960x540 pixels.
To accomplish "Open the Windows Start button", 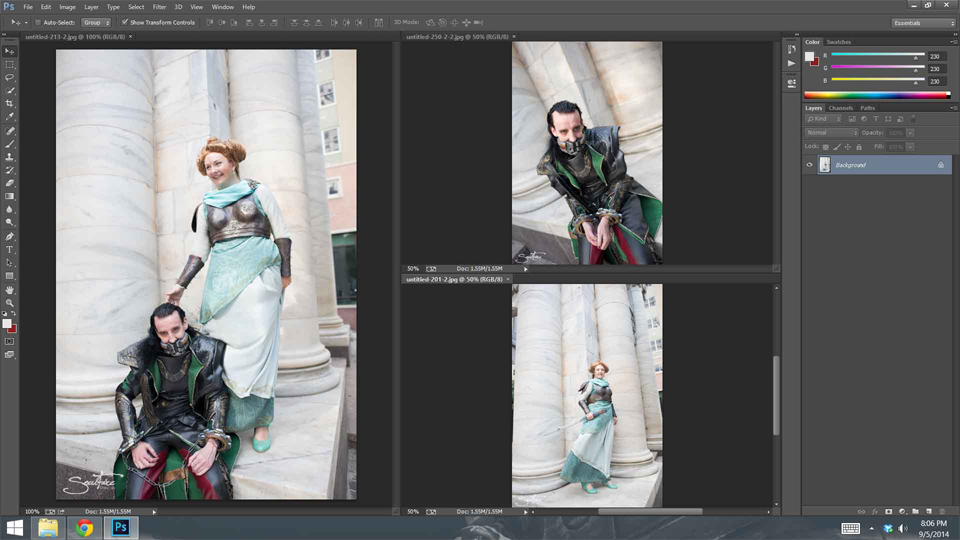I will pyautogui.click(x=14, y=528).
